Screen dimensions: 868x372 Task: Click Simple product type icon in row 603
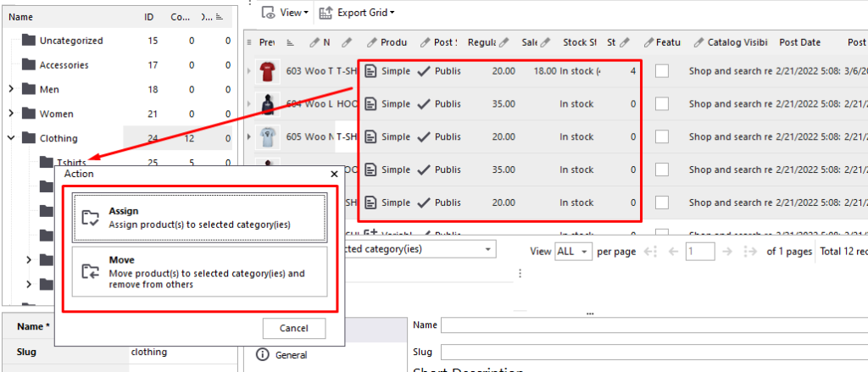pos(371,71)
